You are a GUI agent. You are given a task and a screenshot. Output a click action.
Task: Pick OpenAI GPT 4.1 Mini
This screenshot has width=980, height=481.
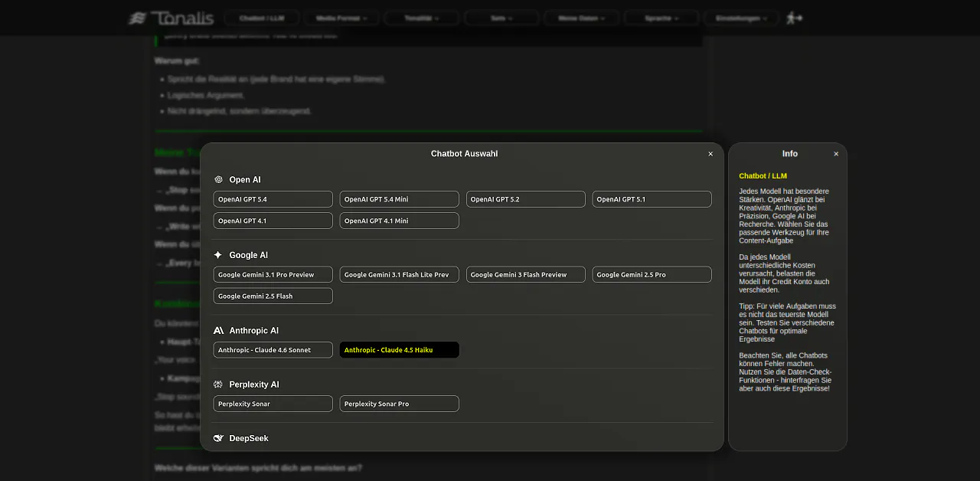pyautogui.click(x=400, y=221)
